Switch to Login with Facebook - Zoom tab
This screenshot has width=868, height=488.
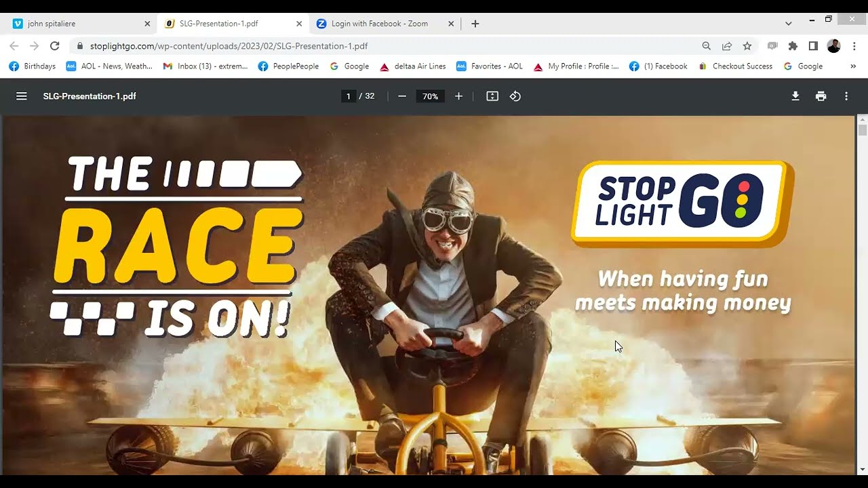point(384,24)
